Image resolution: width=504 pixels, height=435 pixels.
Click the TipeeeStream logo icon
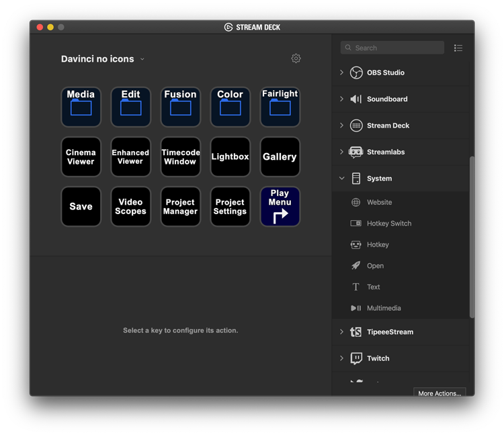tap(355, 332)
